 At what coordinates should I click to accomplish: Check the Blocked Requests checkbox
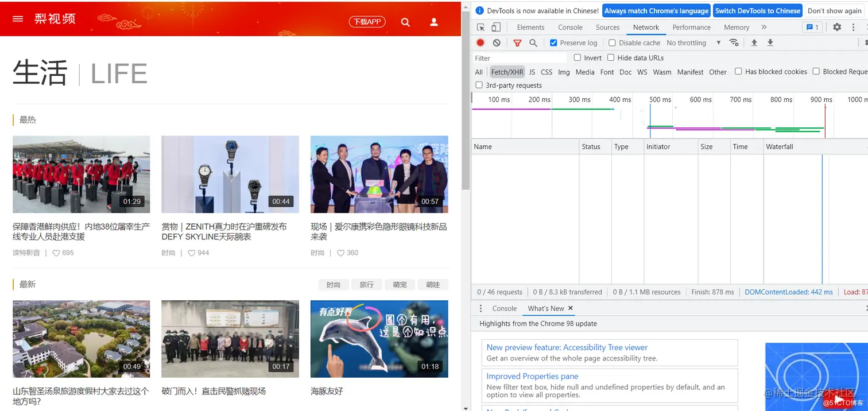pos(816,71)
